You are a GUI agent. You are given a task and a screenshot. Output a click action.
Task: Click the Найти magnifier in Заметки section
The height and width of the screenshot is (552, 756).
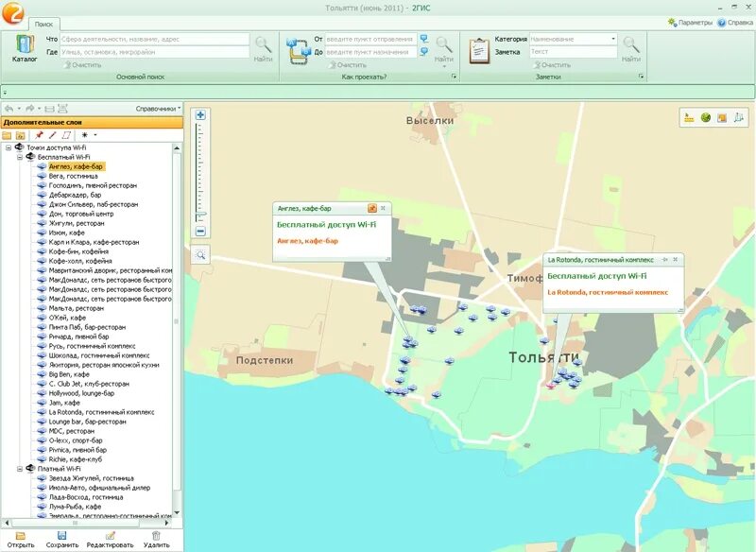630,48
